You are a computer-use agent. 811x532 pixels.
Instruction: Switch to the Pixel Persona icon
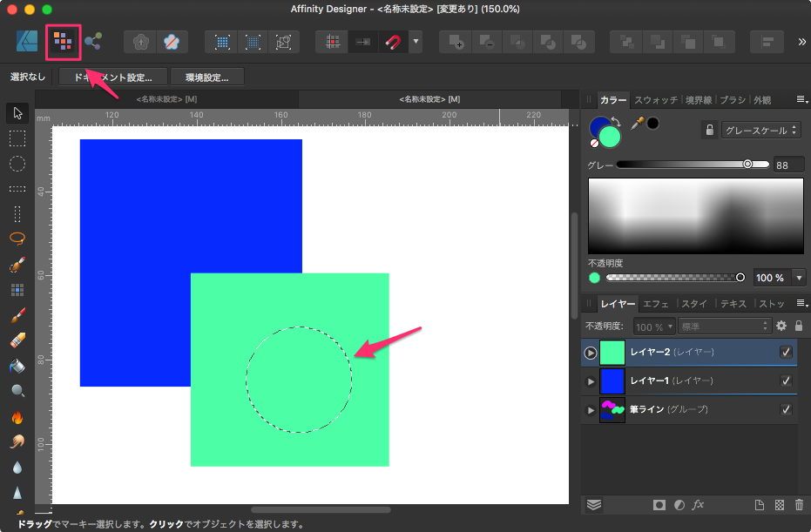pos(63,41)
